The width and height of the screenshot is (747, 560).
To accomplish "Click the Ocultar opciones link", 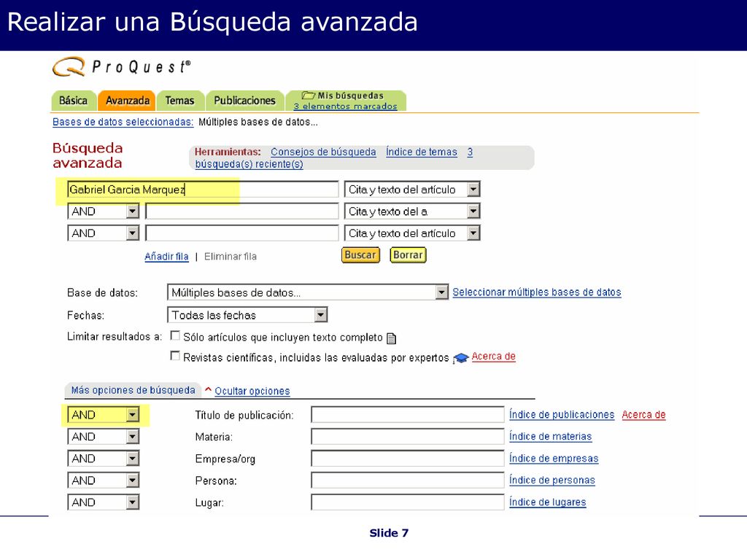I will [x=252, y=391].
